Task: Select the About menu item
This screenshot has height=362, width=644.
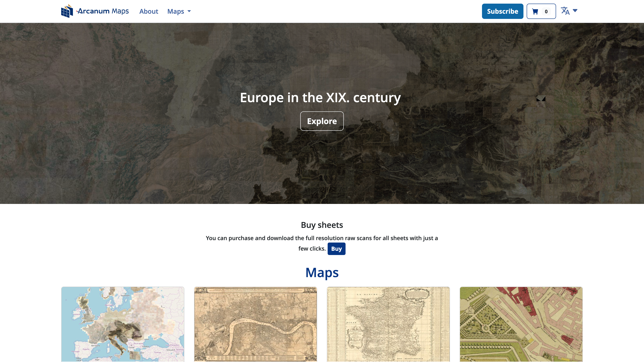Action: (x=149, y=11)
